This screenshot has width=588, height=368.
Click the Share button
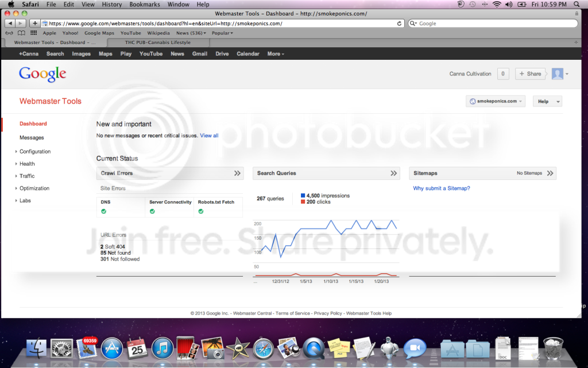[530, 74]
